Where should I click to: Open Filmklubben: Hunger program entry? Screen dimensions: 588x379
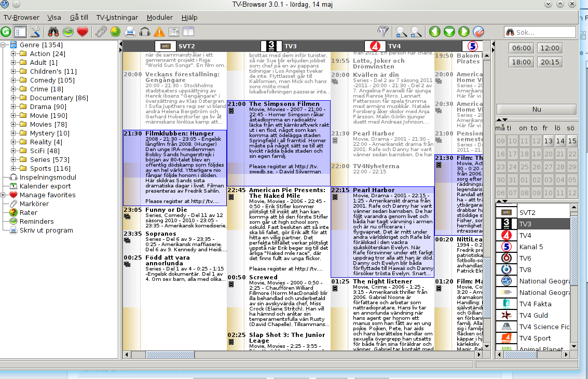coord(175,168)
